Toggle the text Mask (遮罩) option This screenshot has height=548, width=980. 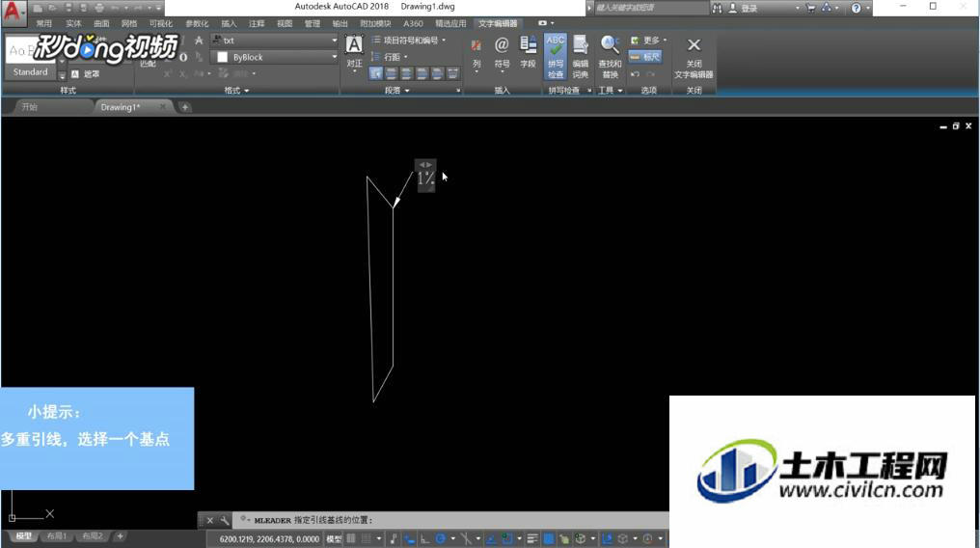pyautogui.click(x=85, y=73)
